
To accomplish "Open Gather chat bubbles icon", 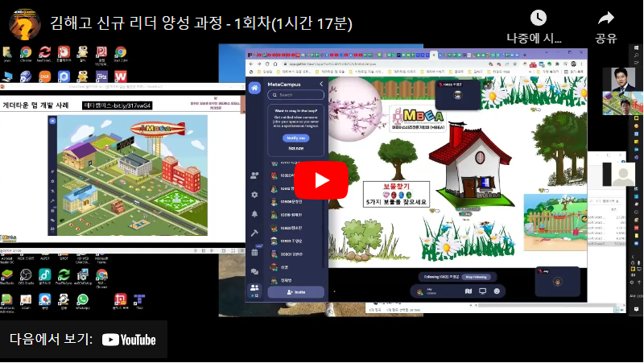I will coord(254,271).
